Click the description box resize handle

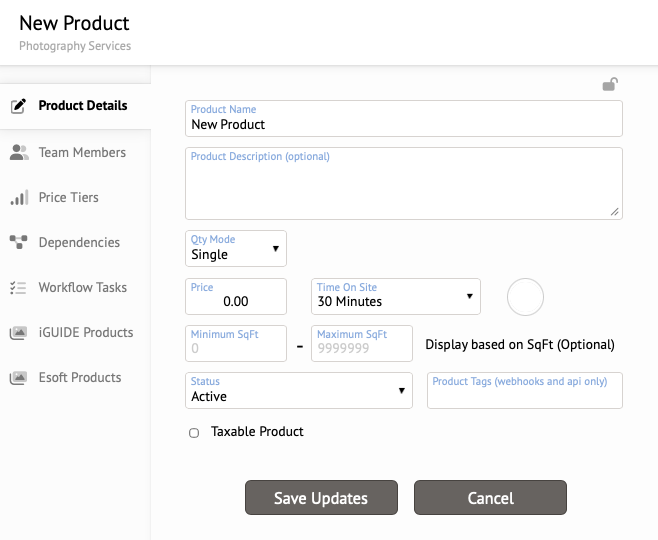[615, 212]
